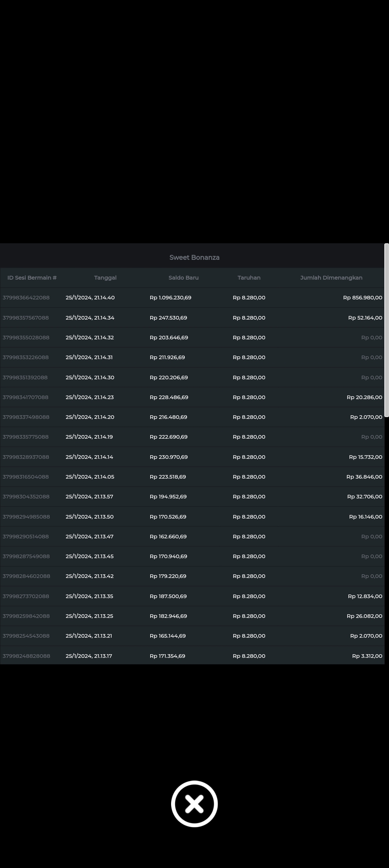
Task: Click the balance Rp 187.500,69 cell
Action: [168, 596]
